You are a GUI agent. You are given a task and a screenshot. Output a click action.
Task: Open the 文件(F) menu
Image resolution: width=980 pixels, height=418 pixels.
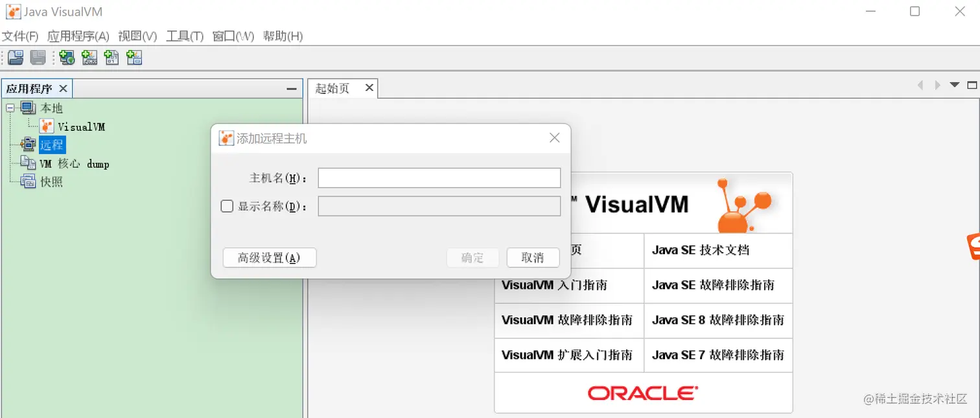20,36
